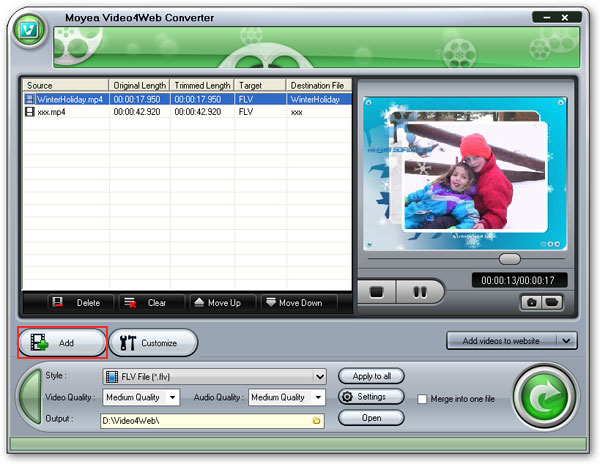Click the Output path field

[x=212, y=421]
